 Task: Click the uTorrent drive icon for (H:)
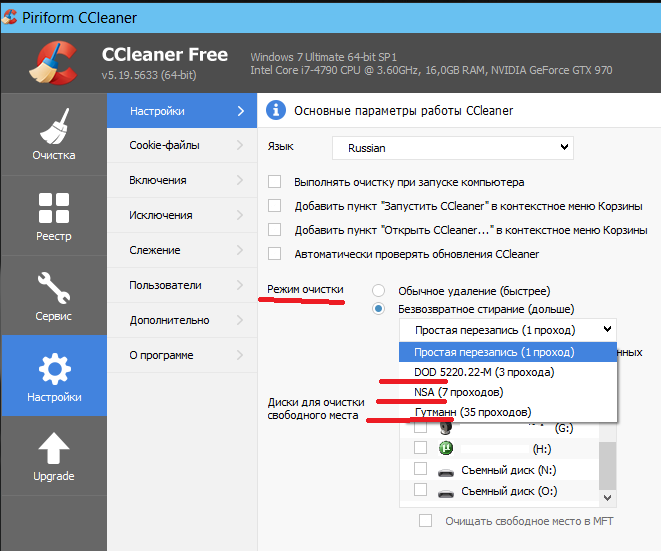point(446,448)
